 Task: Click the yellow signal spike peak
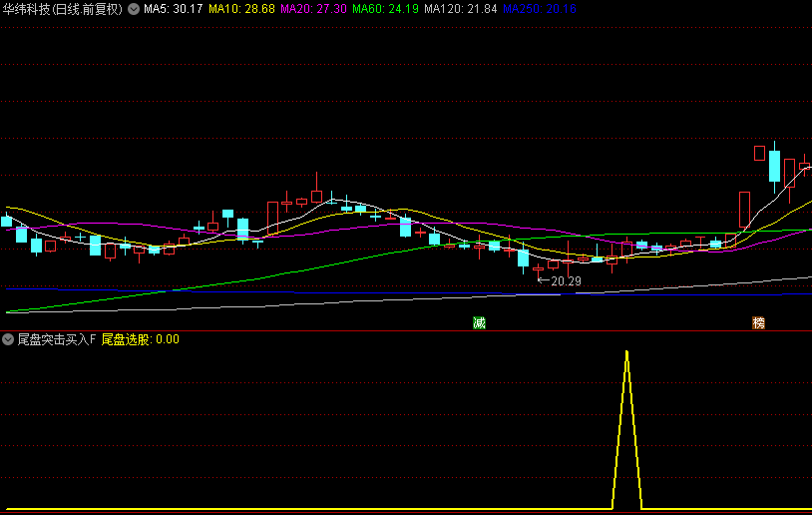(x=626, y=353)
